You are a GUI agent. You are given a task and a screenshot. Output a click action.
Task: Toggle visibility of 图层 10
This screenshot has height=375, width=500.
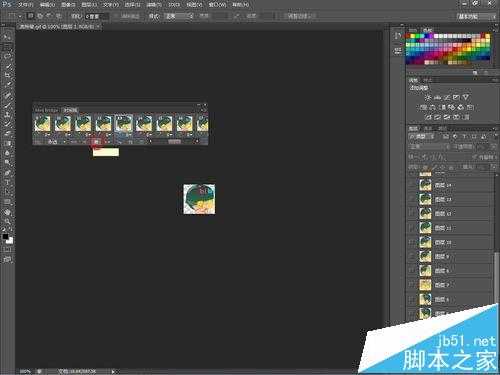tap(413, 242)
